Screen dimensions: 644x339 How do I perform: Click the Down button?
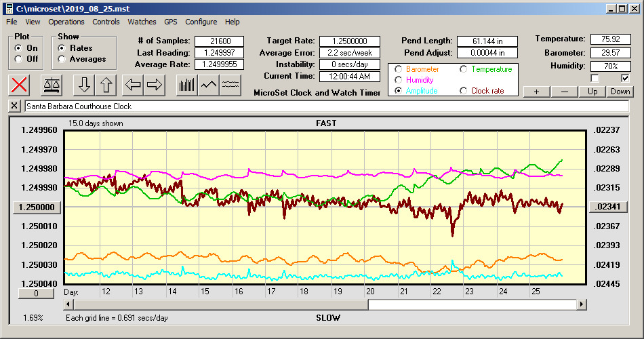(x=620, y=92)
